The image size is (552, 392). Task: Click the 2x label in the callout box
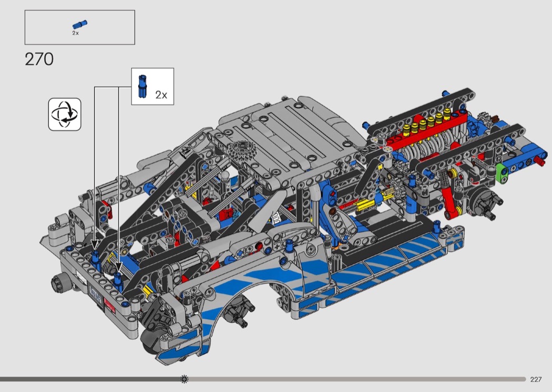pos(161,95)
